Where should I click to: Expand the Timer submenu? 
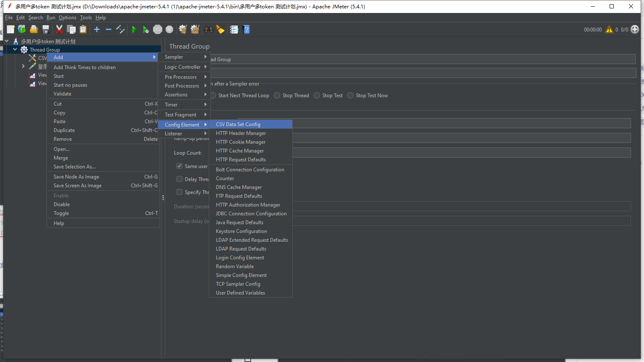click(184, 105)
